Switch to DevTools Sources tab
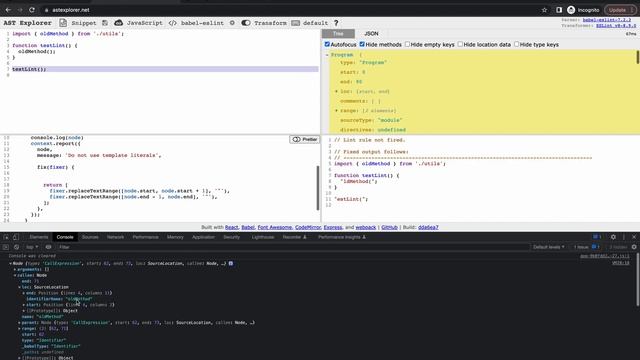The image size is (640, 360). [x=90, y=237]
